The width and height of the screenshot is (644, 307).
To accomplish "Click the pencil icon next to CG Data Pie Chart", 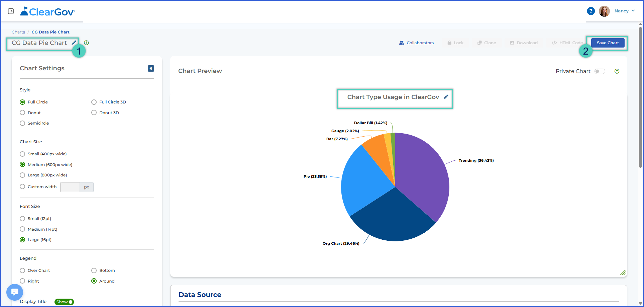I will point(74,43).
